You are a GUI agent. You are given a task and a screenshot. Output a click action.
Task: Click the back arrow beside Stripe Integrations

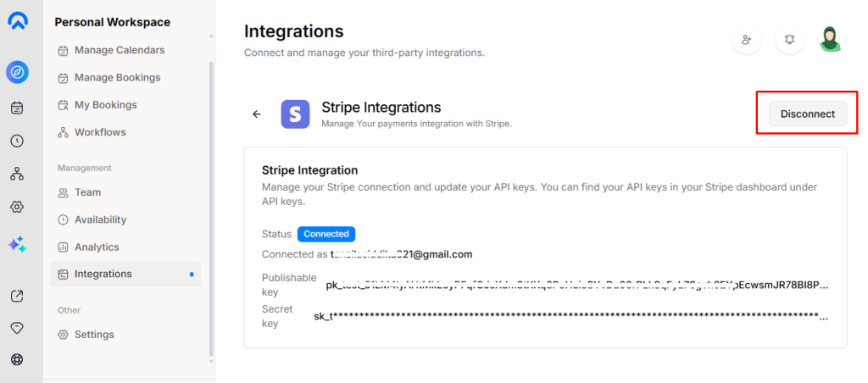tap(257, 114)
